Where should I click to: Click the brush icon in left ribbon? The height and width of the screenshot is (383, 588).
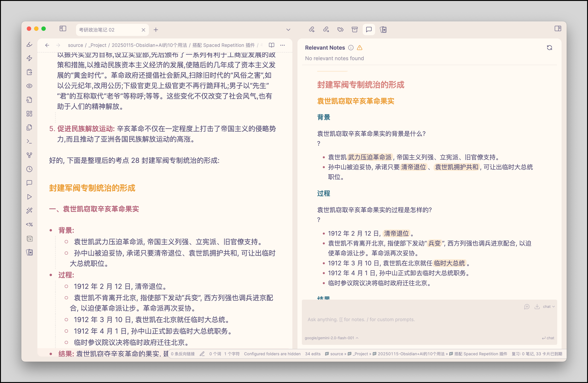(x=29, y=45)
